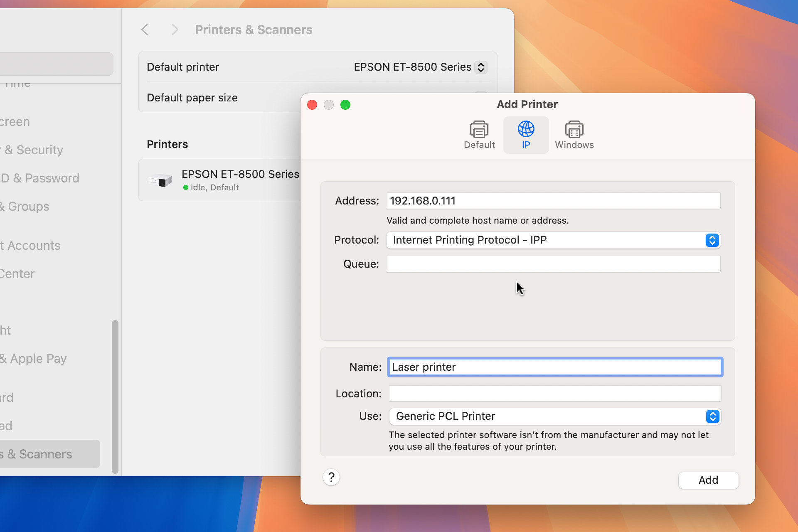Image resolution: width=798 pixels, height=532 pixels.
Task: Go back in the Settings window
Action: point(145,30)
